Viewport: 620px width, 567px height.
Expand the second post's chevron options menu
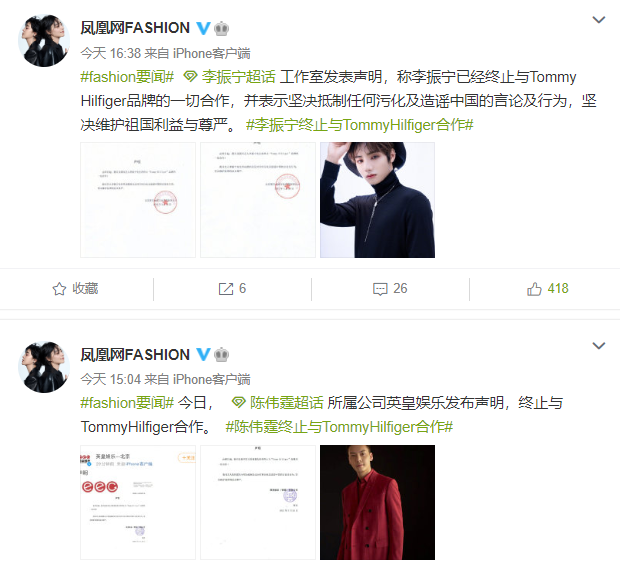point(599,346)
